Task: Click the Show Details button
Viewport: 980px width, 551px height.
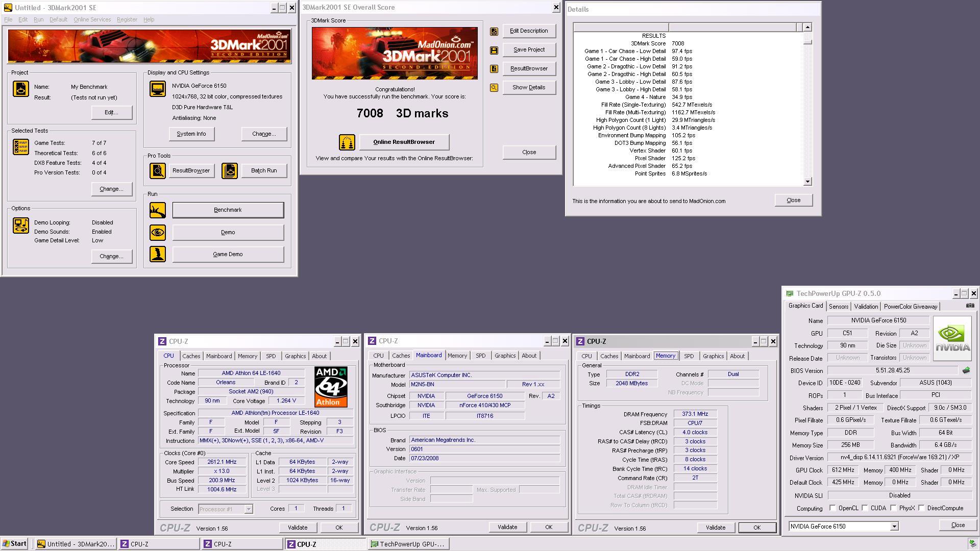Action: click(x=529, y=87)
